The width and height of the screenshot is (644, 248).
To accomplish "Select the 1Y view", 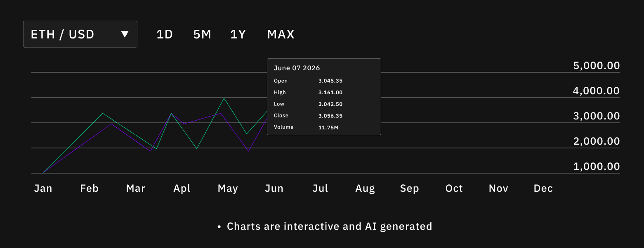I will 238,34.
